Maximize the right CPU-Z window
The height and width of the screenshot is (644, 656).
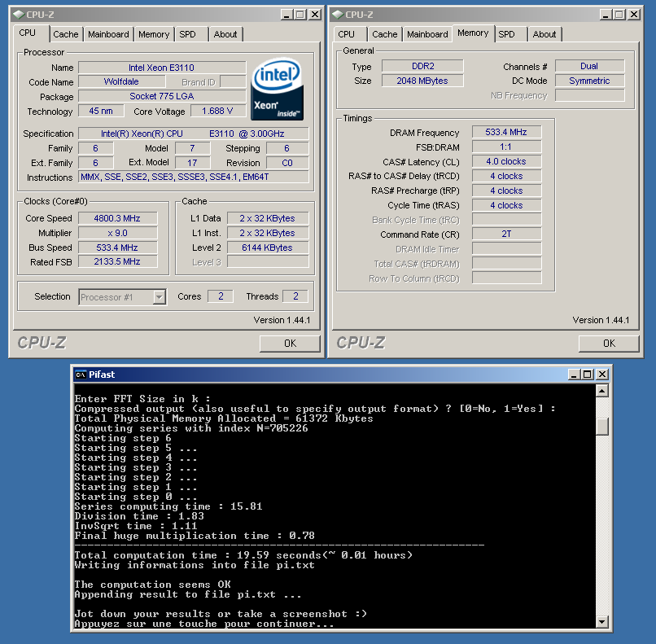click(619, 15)
